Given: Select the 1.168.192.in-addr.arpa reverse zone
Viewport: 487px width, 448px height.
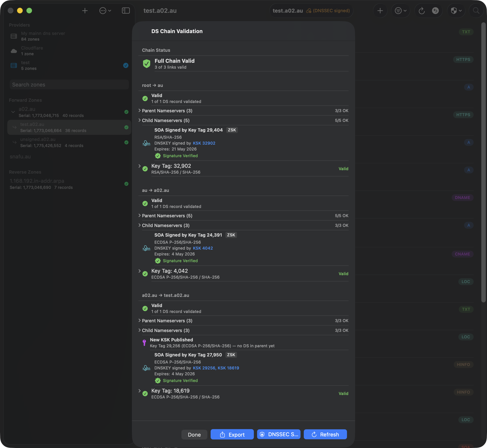Looking at the screenshot, I should pos(69,184).
